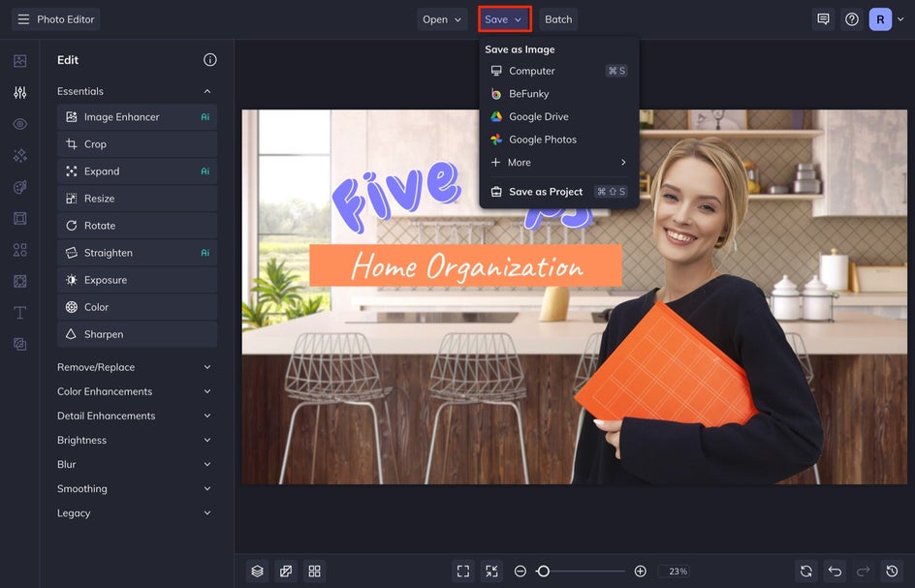Screen dimensions: 915x588
Task: Open the hamburger Photo Editor menu
Action: 55,19
